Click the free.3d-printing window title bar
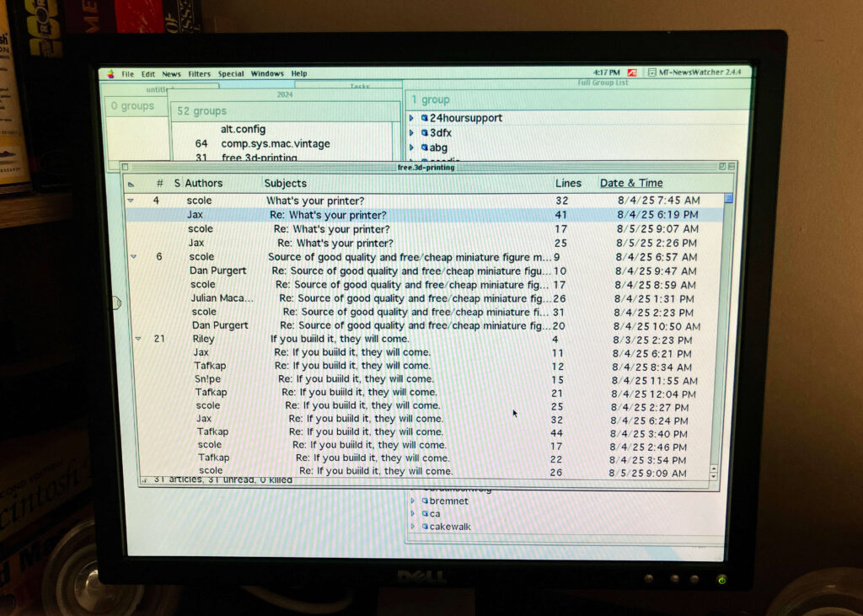 426,167
